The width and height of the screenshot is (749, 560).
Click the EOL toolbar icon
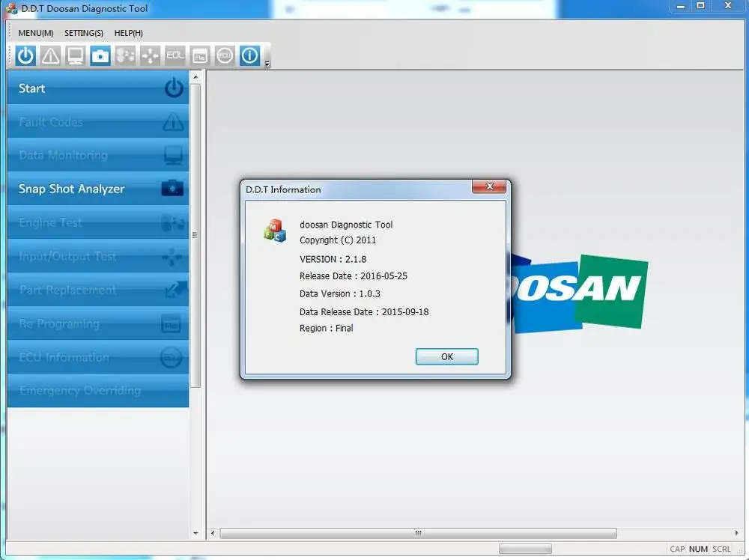[175, 55]
